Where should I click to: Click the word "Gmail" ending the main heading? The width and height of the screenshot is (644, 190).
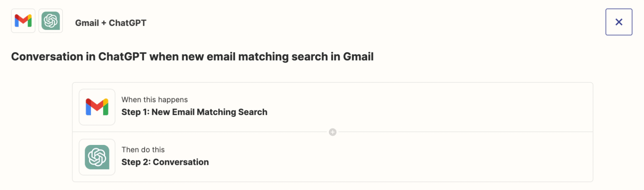(x=358, y=57)
